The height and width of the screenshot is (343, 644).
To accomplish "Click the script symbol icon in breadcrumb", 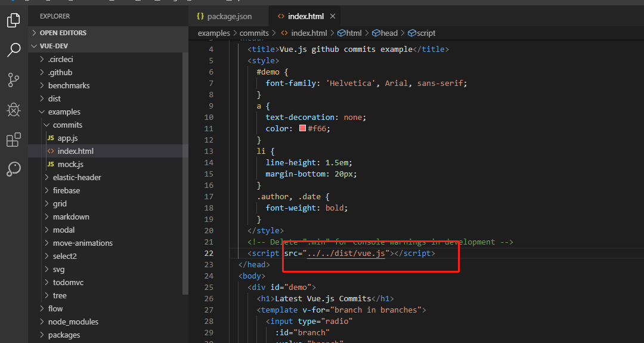I will tap(412, 33).
